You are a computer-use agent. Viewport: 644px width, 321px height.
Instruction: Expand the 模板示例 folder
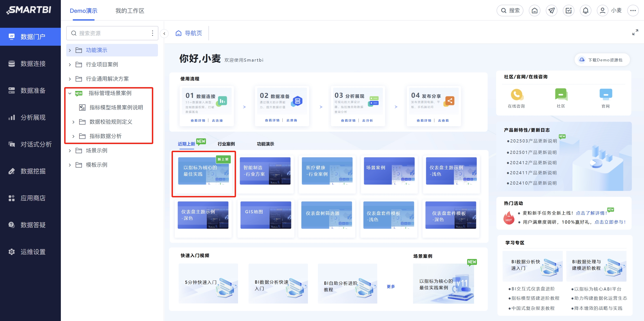point(70,165)
